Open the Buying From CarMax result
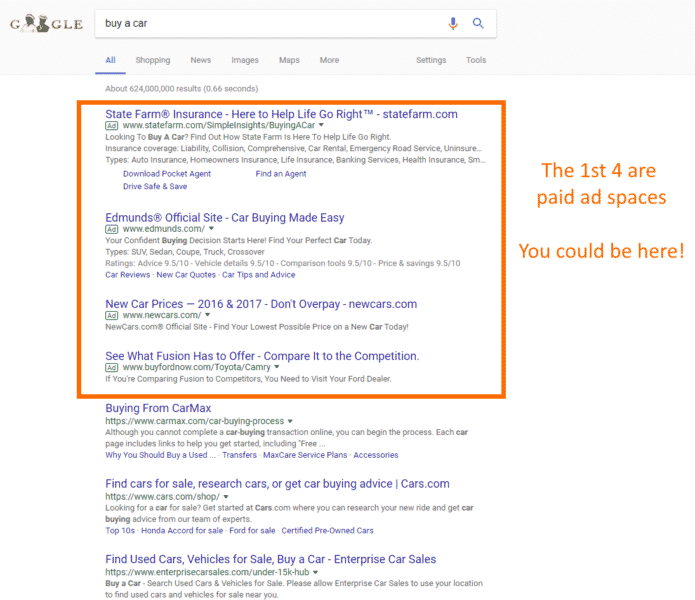 (158, 408)
